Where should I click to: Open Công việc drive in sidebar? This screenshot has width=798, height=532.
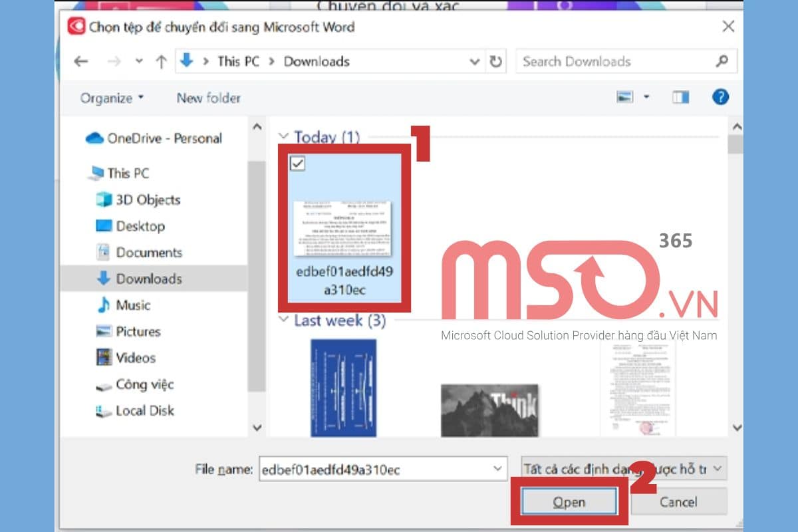tap(135, 384)
